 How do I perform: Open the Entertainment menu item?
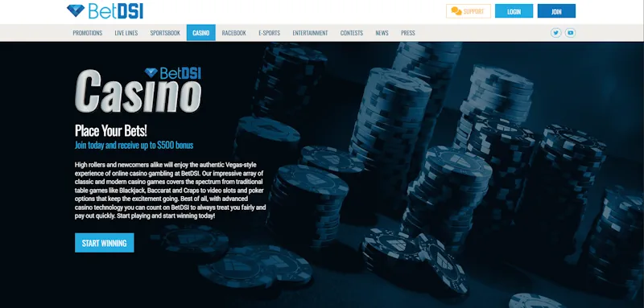point(310,33)
